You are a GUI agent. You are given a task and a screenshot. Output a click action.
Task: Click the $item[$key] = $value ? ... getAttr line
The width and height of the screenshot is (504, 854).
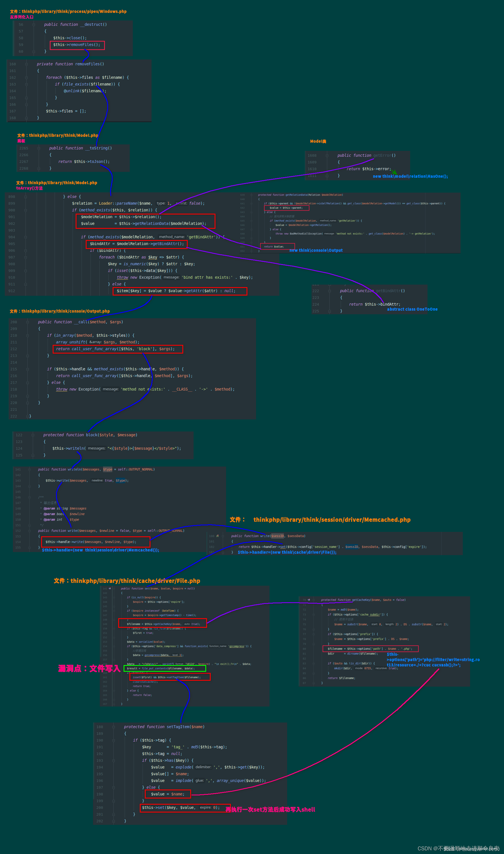(176, 291)
